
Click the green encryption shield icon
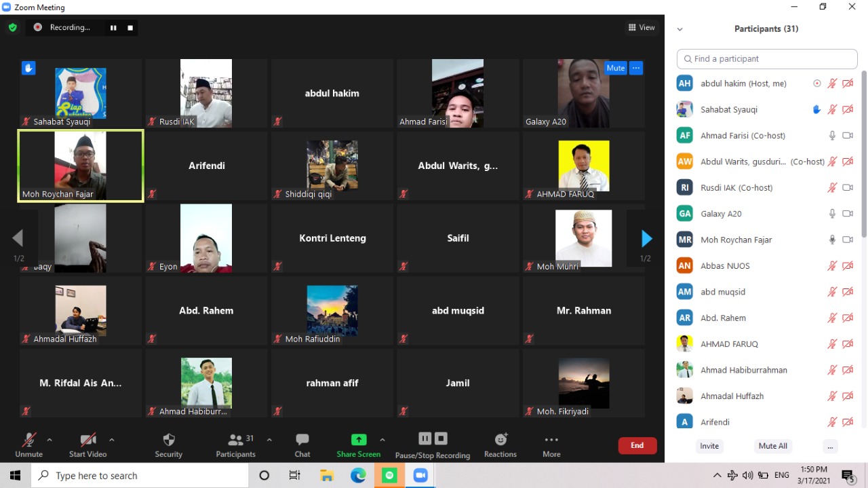[13, 28]
